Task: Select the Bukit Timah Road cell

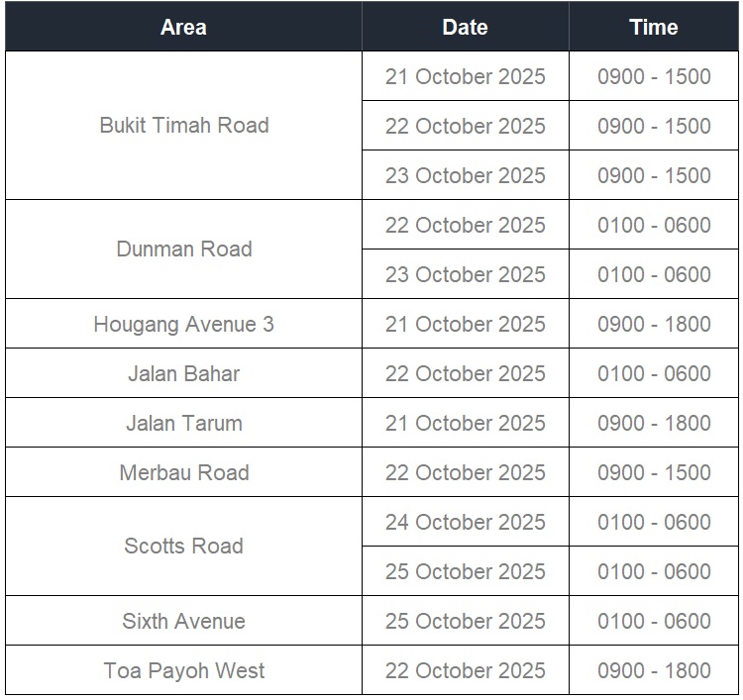Action: point(183,126)
